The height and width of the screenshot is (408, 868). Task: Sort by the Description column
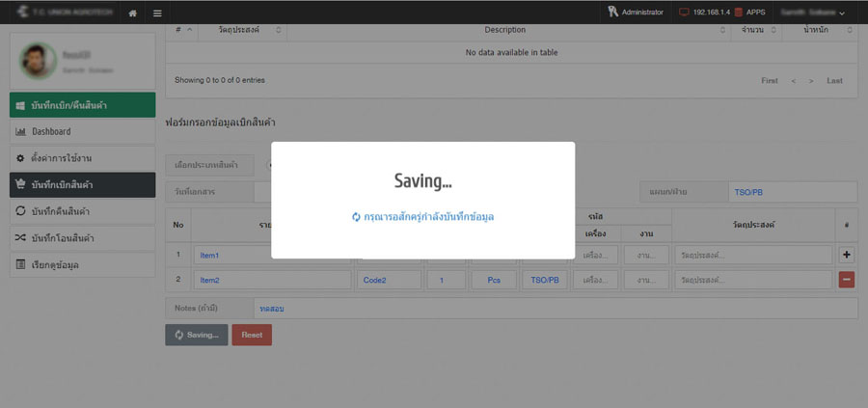point(507,30)
